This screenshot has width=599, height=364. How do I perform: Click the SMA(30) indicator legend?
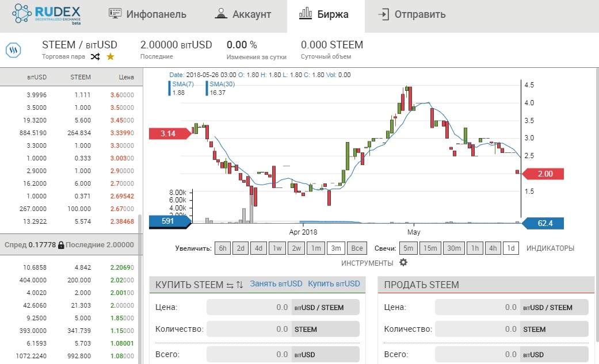pyautogui.click(x=221, y=88)
